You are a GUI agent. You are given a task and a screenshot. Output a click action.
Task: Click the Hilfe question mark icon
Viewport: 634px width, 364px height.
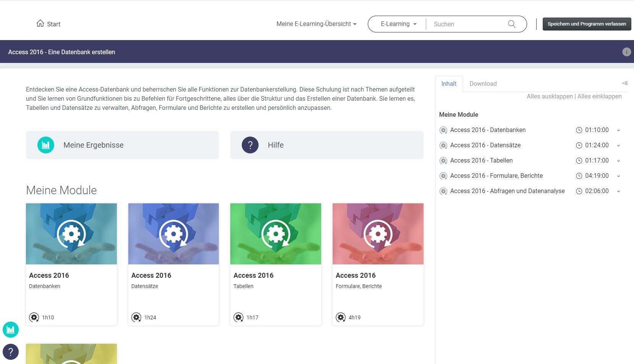click(x=250, y=145)
